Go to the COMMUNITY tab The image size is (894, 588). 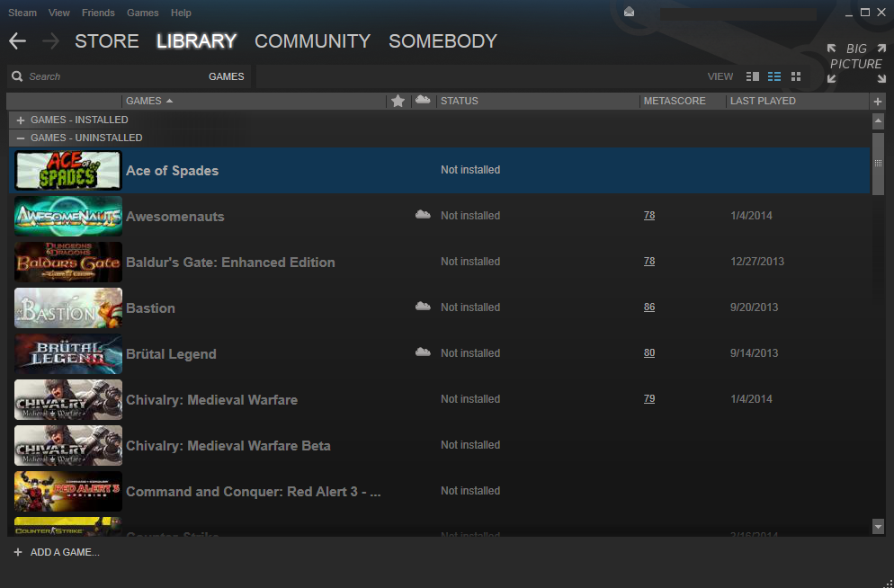(x=312, y=41)
